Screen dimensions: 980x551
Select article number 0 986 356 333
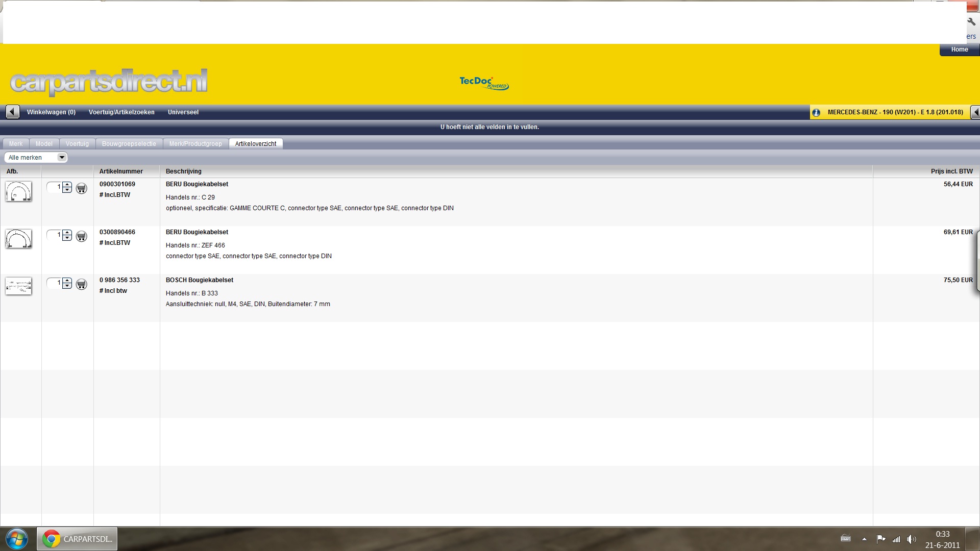tap(119, 280)
